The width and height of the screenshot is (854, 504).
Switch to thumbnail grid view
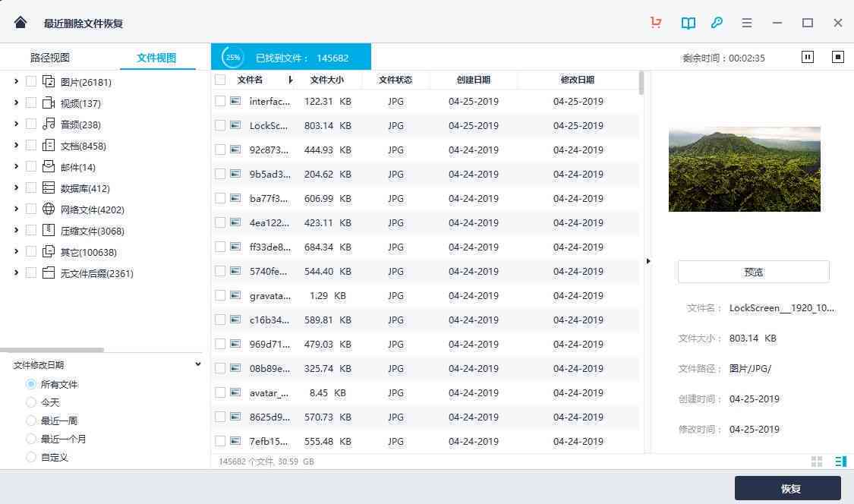click(x=817, y=461)
